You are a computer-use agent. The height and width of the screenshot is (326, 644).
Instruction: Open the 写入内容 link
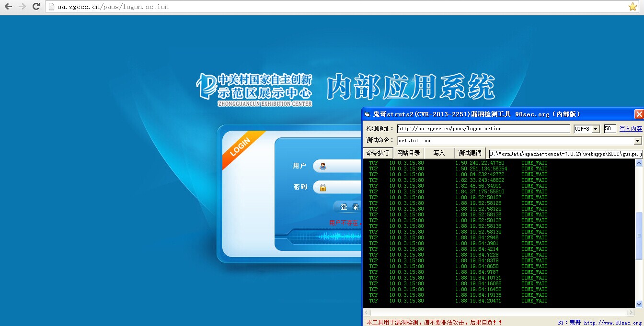[631, 129]
